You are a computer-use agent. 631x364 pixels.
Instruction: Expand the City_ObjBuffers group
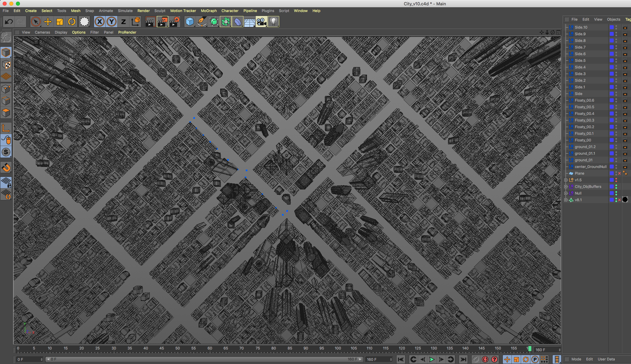pos(566,186)
